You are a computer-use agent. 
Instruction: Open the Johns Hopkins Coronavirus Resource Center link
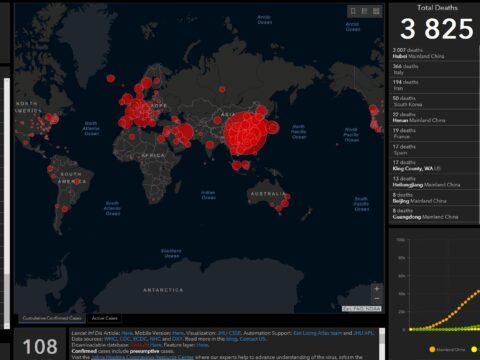(142, 357)
